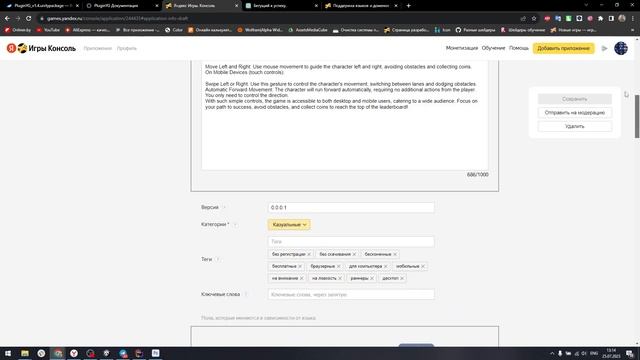Open the Chrome tab search dropdown

(x=586, y=5)
